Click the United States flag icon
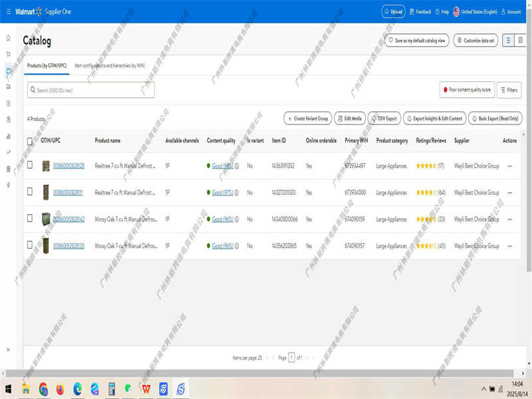Viewport: 532px width, 399px height. pos(456,12)
